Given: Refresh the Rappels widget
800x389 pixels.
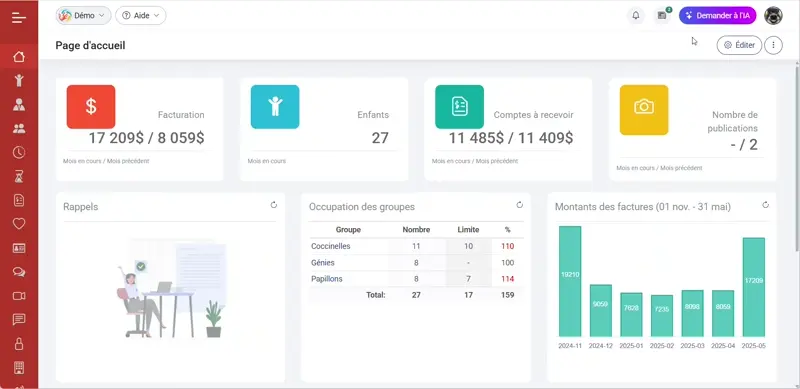Looking at the screenshot, I should (274, 205).
